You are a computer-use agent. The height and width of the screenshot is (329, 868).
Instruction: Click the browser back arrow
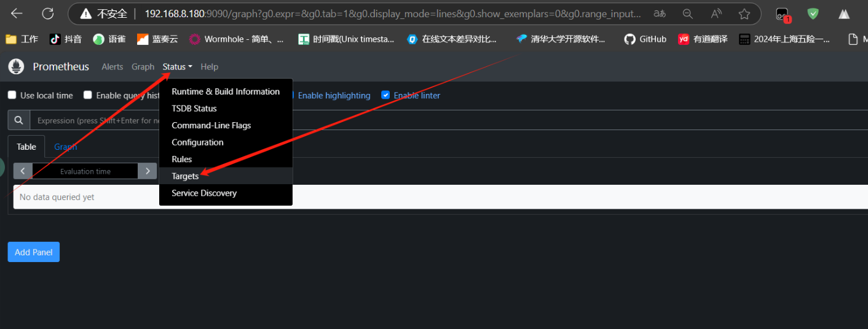tap(17, 14)
